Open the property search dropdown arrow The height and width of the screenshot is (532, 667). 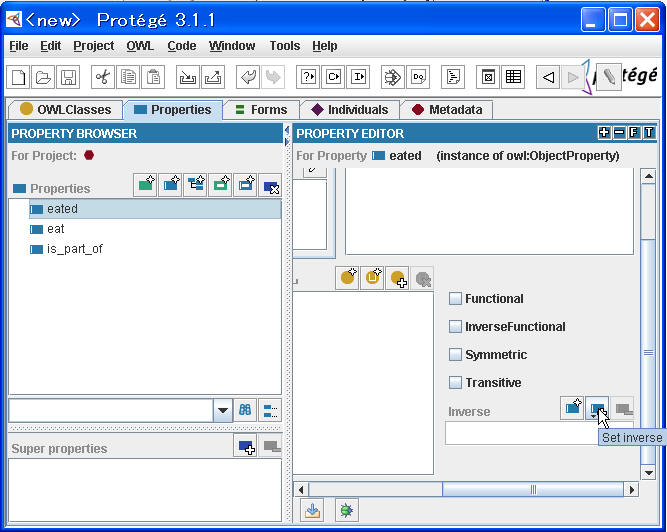[222, 410]
